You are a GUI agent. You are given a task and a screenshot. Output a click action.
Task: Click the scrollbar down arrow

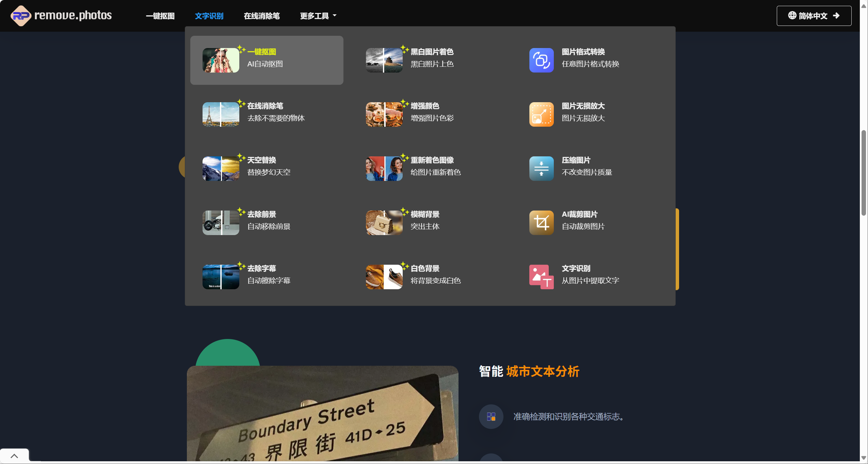tap(864, 458)
